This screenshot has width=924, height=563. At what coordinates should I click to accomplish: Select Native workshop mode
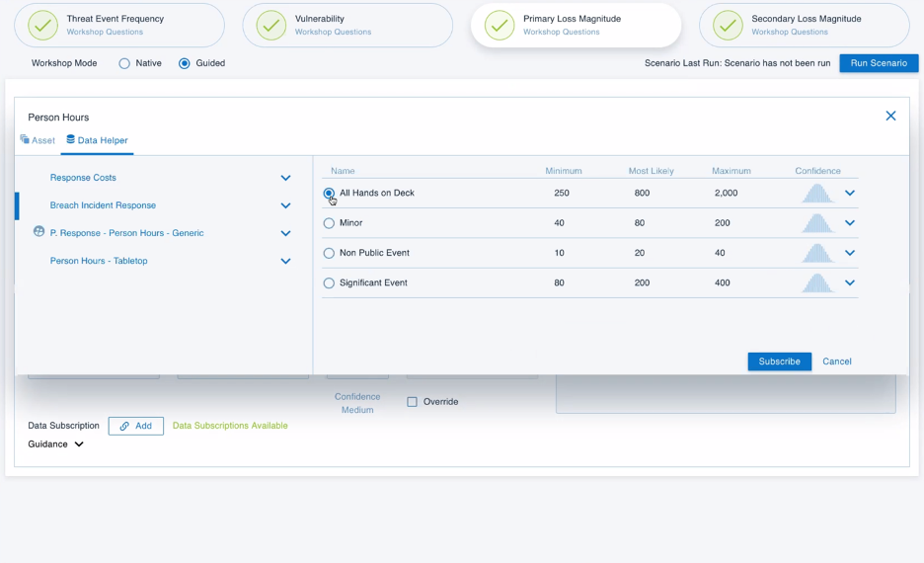tap(124, 63)
